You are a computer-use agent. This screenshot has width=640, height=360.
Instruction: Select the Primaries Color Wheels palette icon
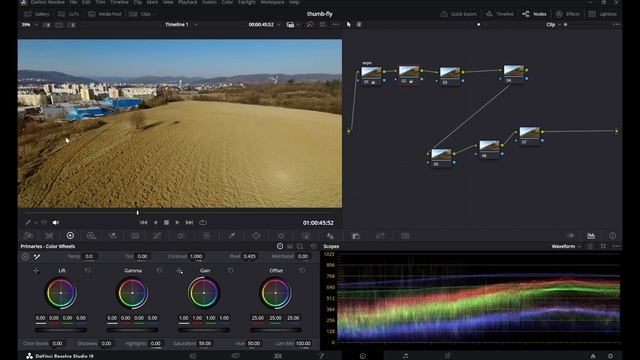[x=70, y=236]
